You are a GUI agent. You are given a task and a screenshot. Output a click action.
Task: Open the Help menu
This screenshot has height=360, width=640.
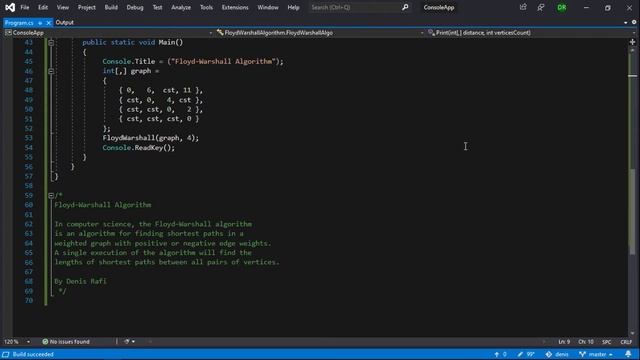click(x=293, y=7)
